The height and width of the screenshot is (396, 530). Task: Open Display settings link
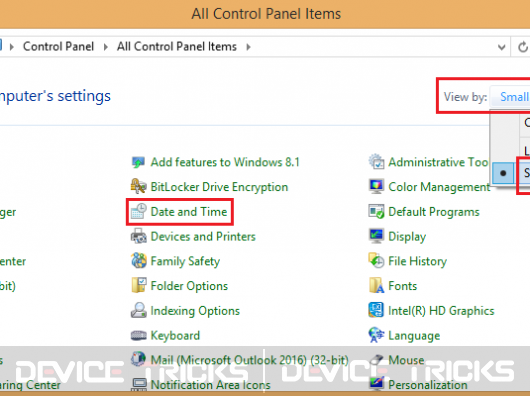tap(407, 237)
